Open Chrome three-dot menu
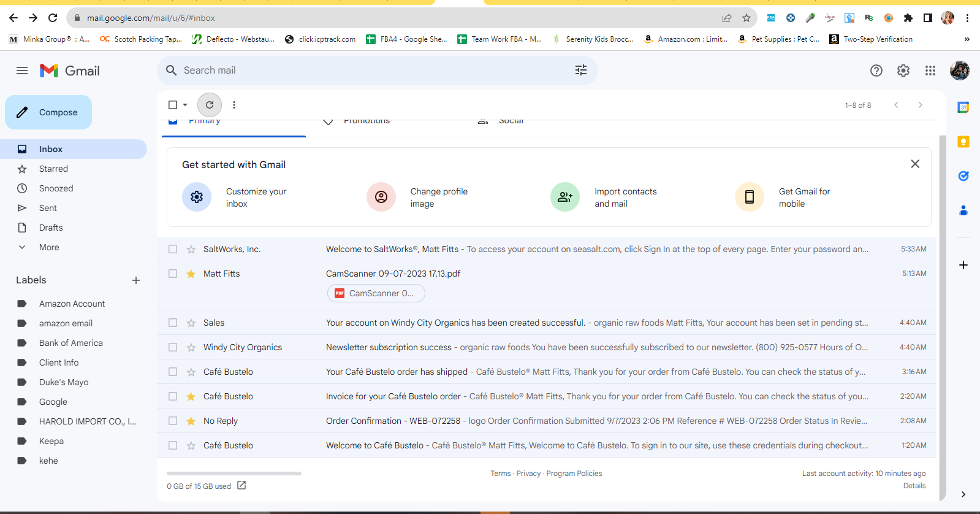Viewport: 980px width, 514px height. tap(967, 18)
